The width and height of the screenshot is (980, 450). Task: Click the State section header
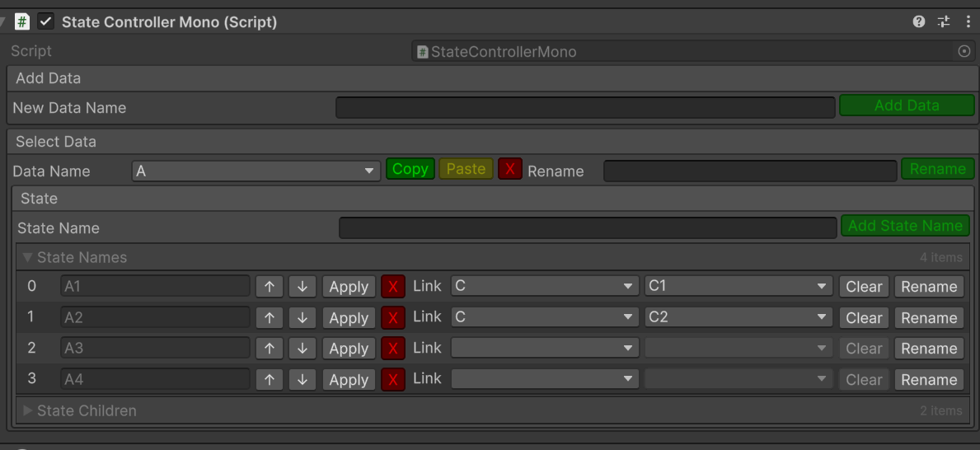[x=493, y=199]
